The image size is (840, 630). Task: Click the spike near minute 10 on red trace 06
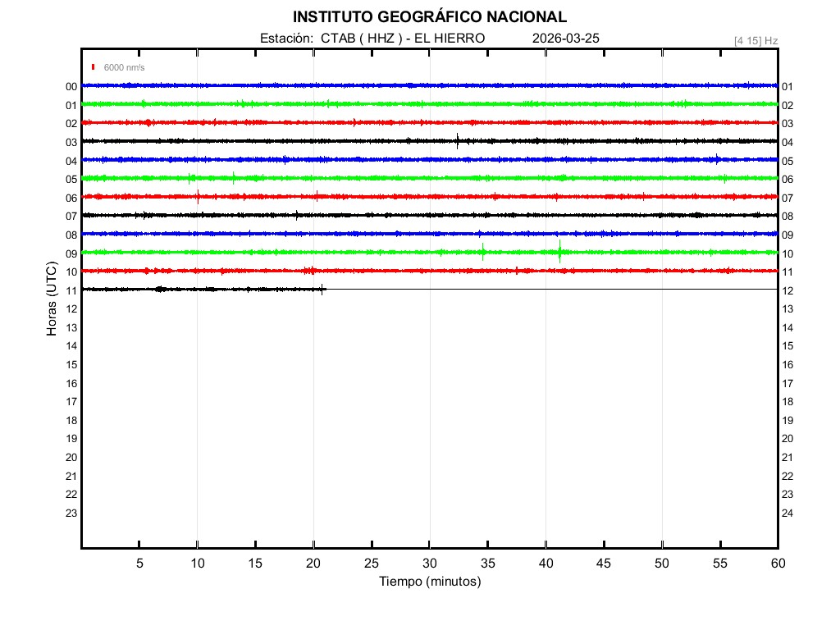click(198, 196)
